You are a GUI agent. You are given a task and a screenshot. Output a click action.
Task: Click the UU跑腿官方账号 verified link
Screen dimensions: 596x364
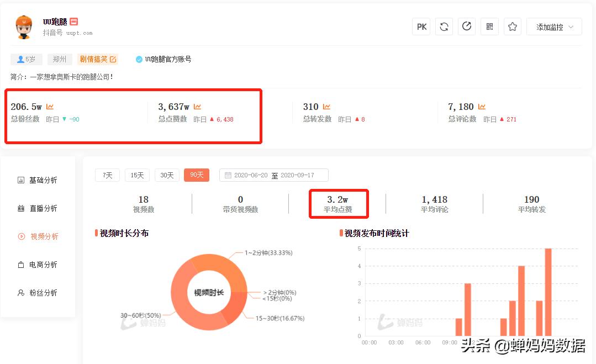(168, 59)
